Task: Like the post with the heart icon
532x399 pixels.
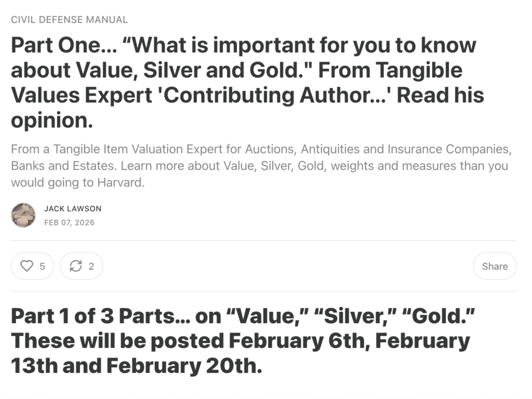Action: click(26, 266)
